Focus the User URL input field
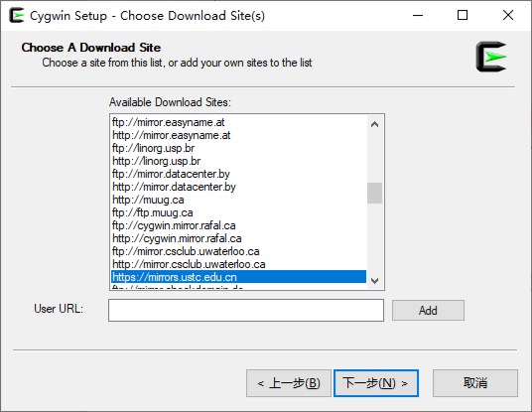 [x=246, y=310]
